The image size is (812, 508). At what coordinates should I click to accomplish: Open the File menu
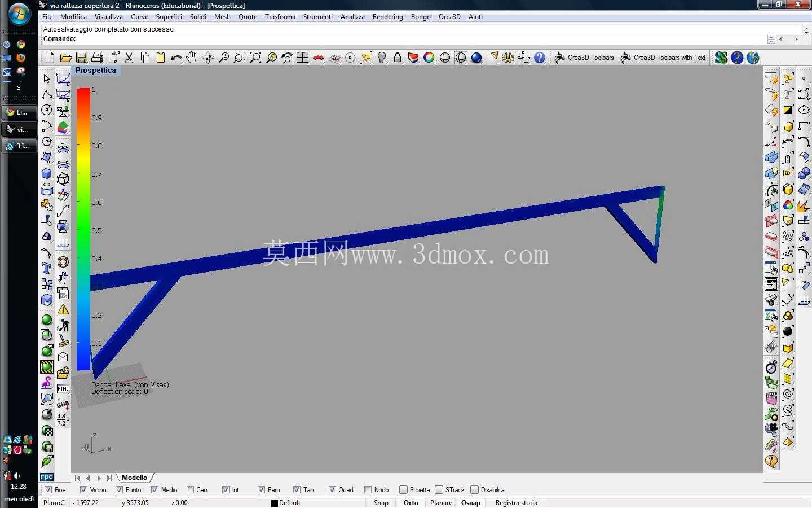(x=47, y=17)
